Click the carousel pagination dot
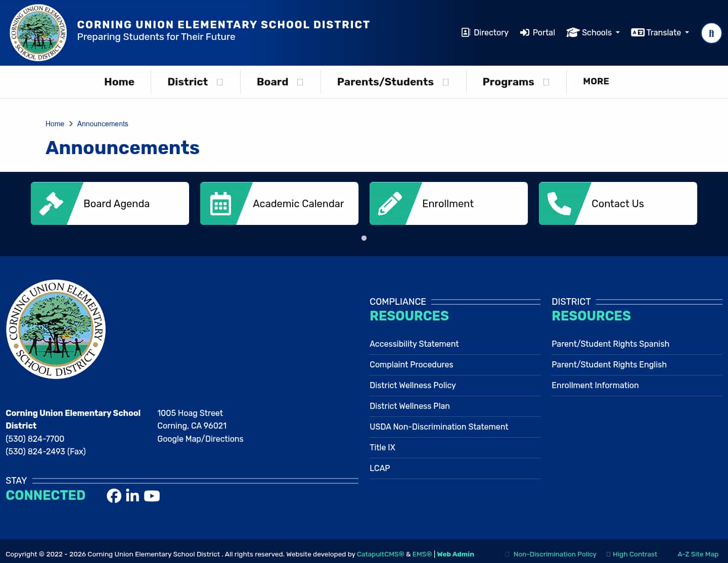This screenshot has width=728, height=563. pyautogui.click(x=364, y=238)
